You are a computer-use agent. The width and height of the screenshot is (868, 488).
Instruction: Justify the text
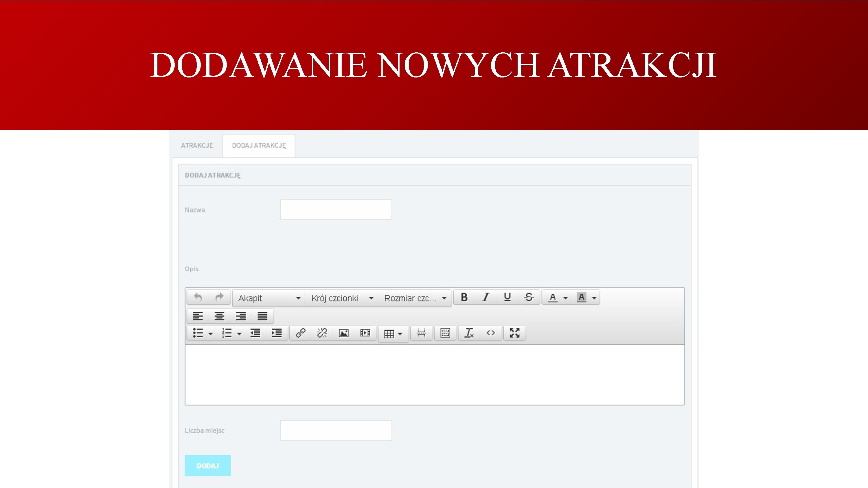coord(262,316)
